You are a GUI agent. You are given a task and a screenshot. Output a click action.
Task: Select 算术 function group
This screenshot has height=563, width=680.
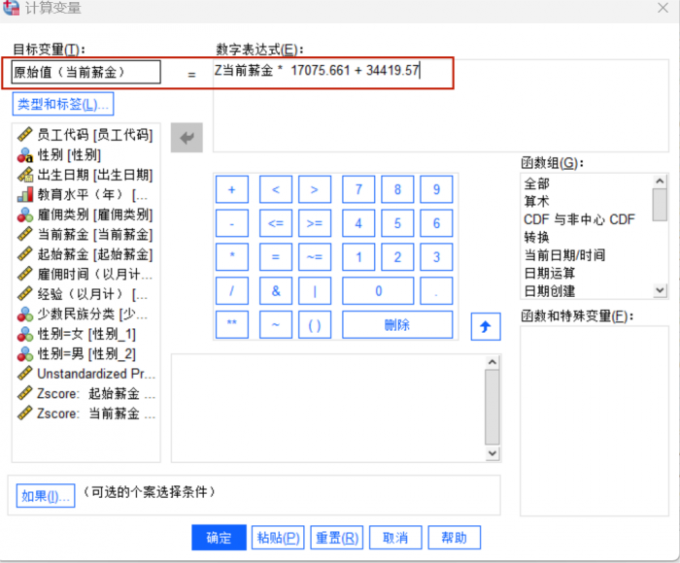coord(537,201)
